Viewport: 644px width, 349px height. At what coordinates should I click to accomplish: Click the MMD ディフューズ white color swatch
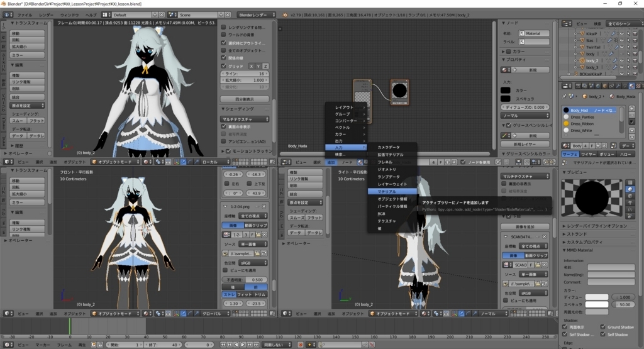(597, 297)
